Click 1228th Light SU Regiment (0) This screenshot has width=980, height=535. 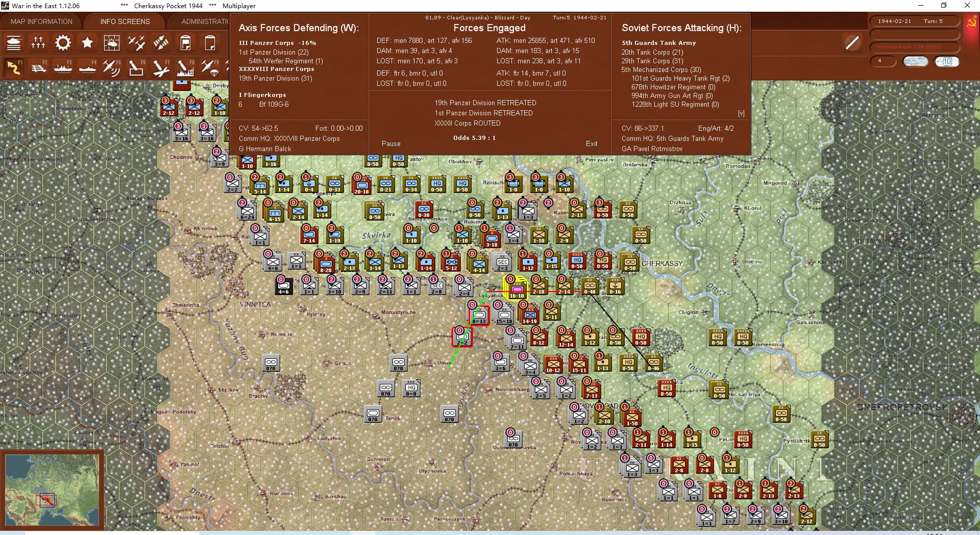click(675, 104)
